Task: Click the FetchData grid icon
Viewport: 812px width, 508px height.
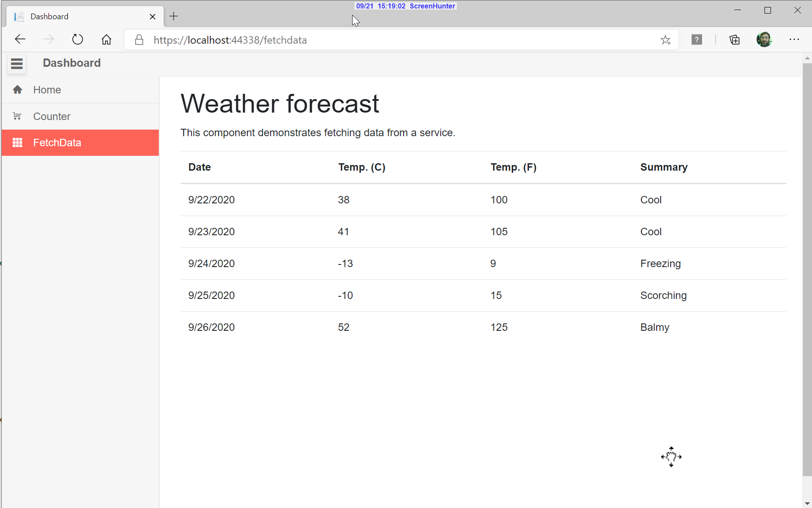Action: pyautogui.click(x=17, y=143)
